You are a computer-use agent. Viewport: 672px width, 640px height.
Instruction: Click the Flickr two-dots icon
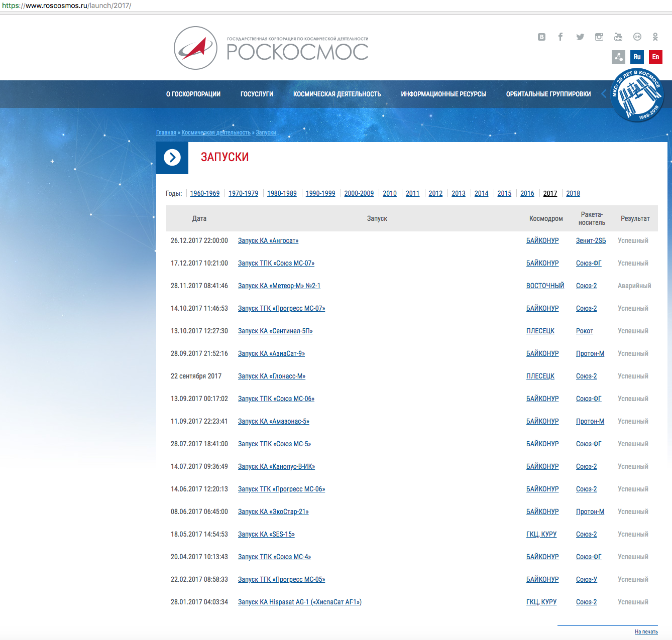coord(637,37)
